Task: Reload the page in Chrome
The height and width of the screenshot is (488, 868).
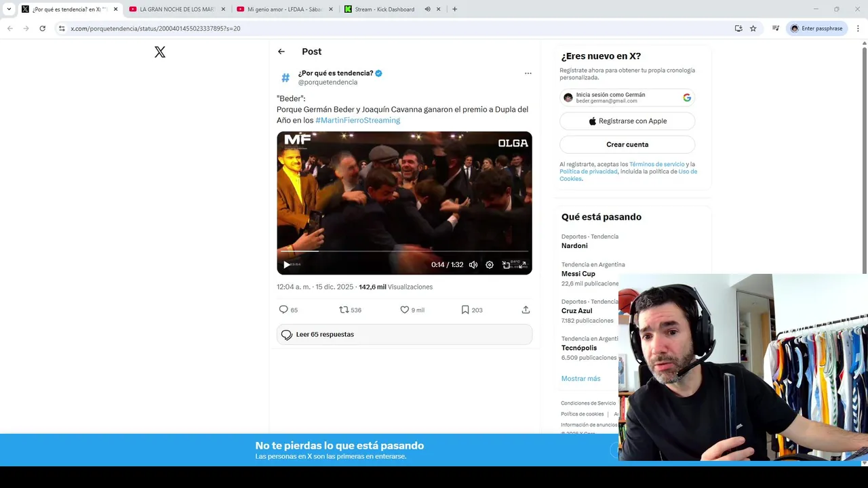Action: click(x=42, y=28)
